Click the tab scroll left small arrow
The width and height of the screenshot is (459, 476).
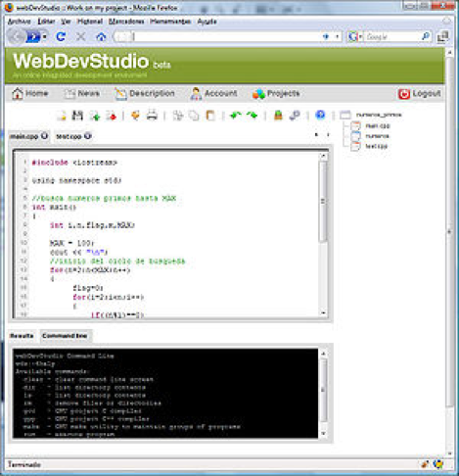pos(316,135)
